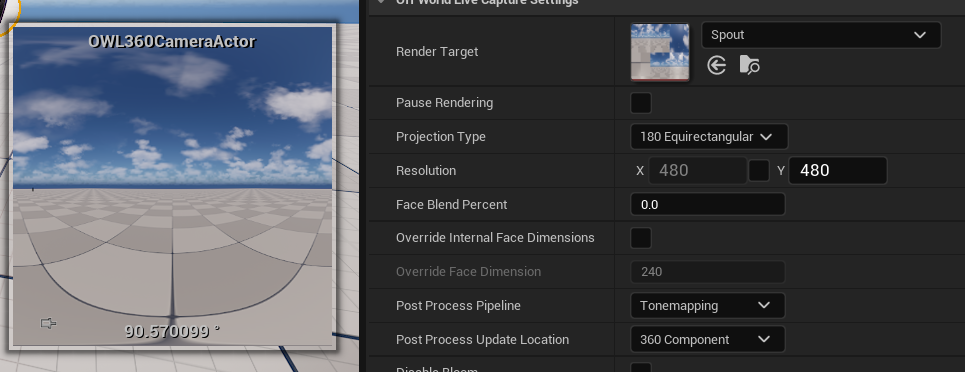Click the Projection Type property label
This screenshot has width=965, height=372.
click(x=441, y=137)
